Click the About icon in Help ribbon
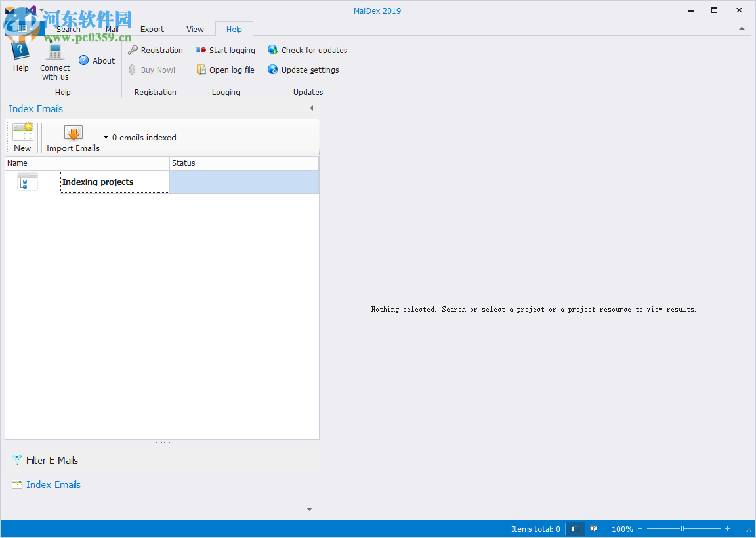Screen dimensions: 756x538 96,60
